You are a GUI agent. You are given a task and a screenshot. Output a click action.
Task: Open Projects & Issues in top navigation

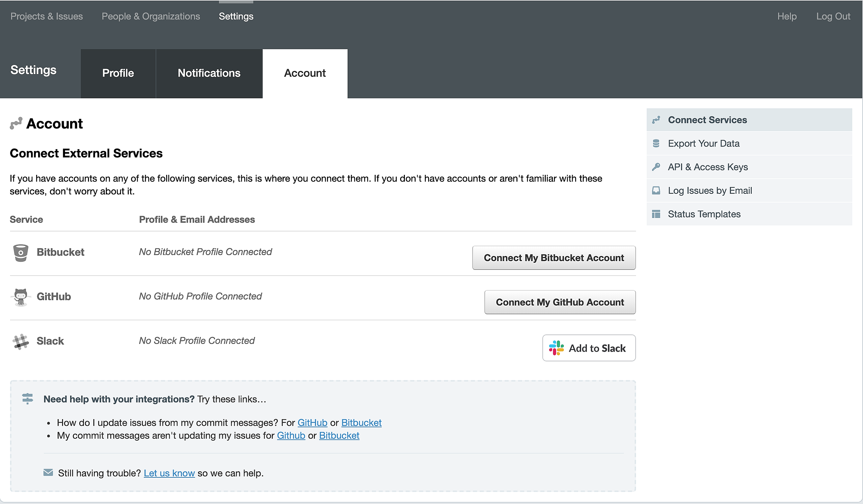click(47, 17)
